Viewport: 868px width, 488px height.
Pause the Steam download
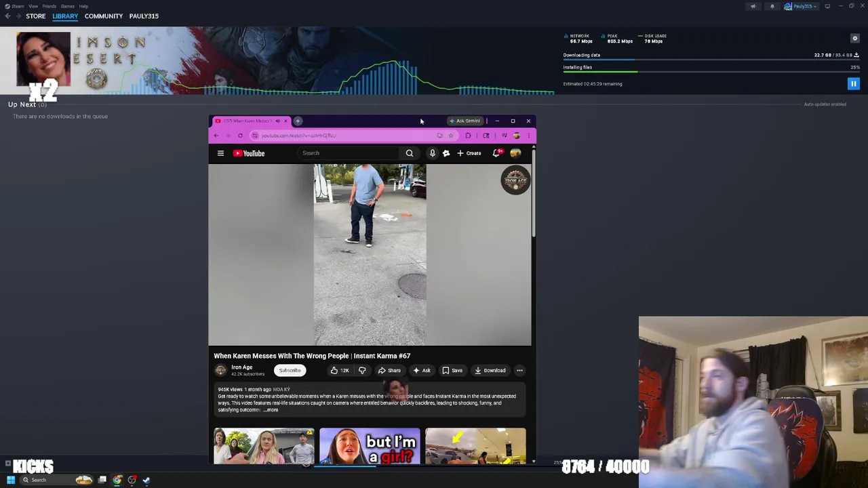tap(854, 84)
